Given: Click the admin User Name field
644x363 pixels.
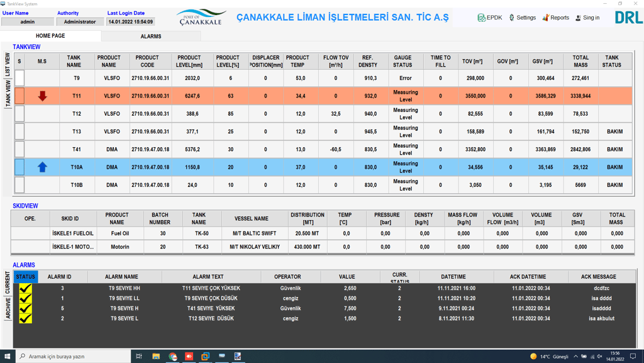Looking at the screenshot, I should coord(27,22).
